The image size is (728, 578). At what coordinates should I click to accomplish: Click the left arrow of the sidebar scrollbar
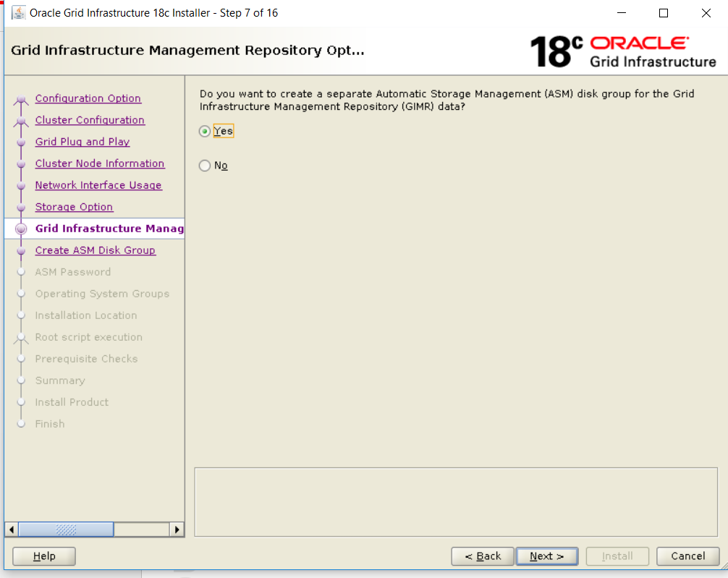click(x=11, y=530)
